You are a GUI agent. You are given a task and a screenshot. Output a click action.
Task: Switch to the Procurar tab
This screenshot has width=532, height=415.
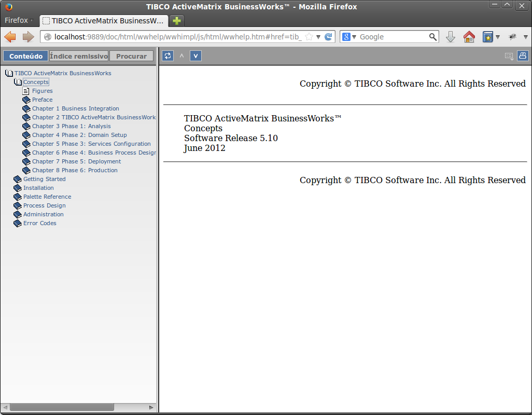(x=131, y=56)
